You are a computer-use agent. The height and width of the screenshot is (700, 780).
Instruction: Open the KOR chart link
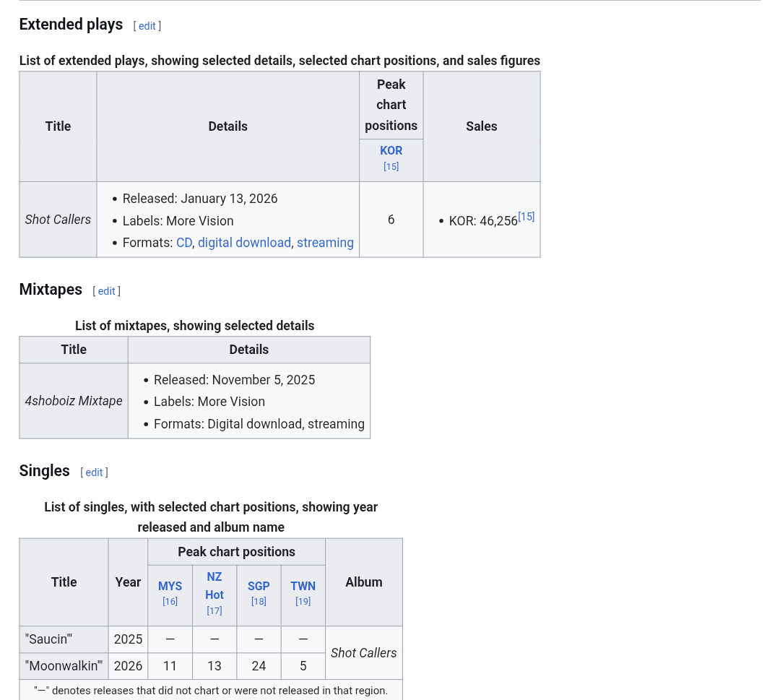(x=391, y=150)
